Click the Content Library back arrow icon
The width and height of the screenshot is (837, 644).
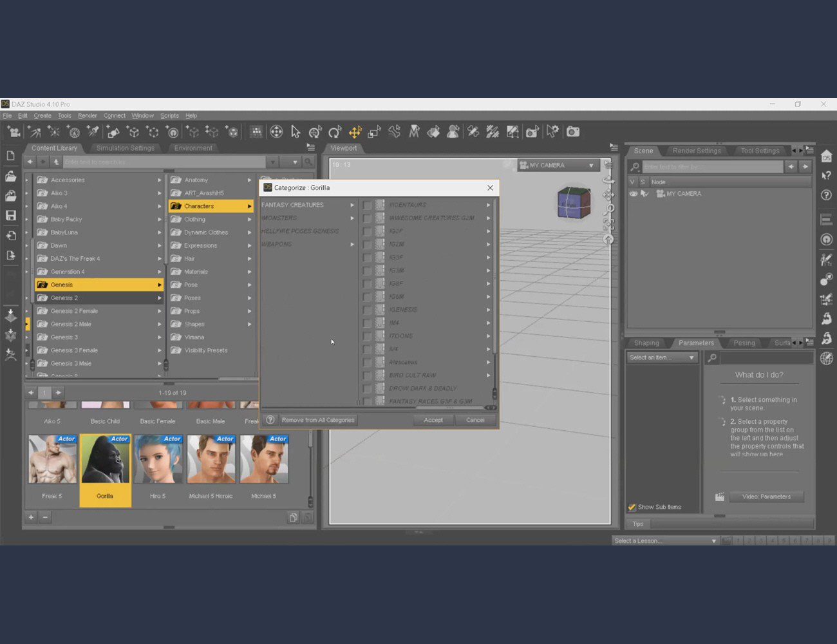click(x=30, y=162)
